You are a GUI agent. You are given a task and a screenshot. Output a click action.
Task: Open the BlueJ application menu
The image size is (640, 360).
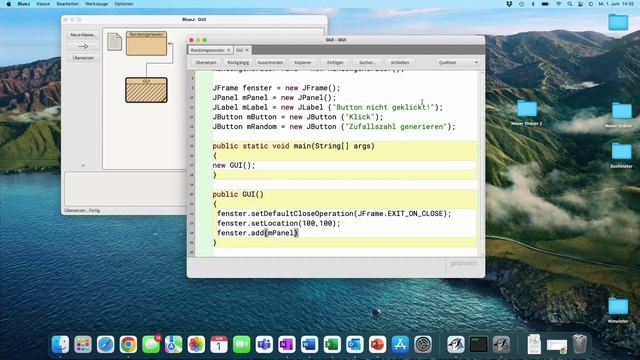point(24,4)
